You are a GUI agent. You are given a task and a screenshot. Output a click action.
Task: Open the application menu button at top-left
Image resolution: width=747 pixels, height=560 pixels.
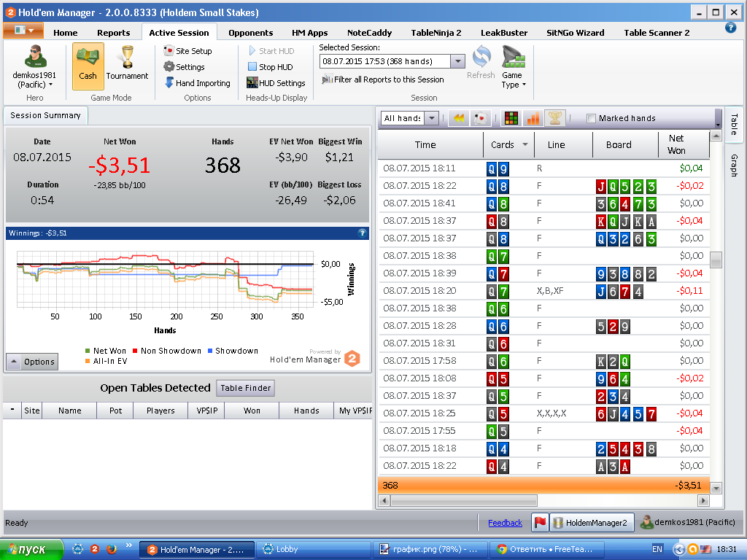click(24, 31)
